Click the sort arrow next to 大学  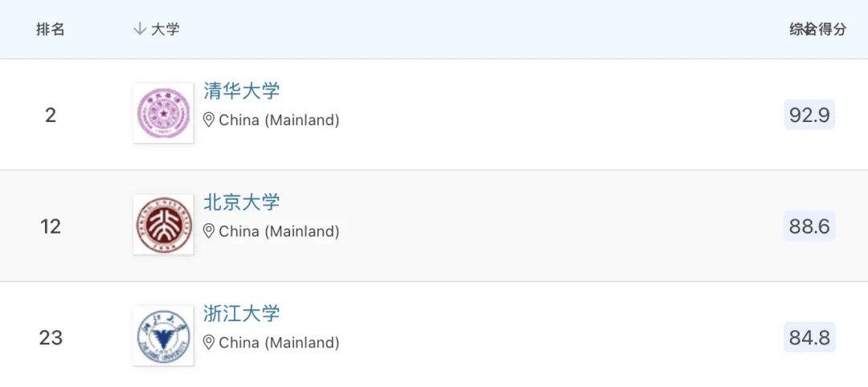tap(139, 30)
